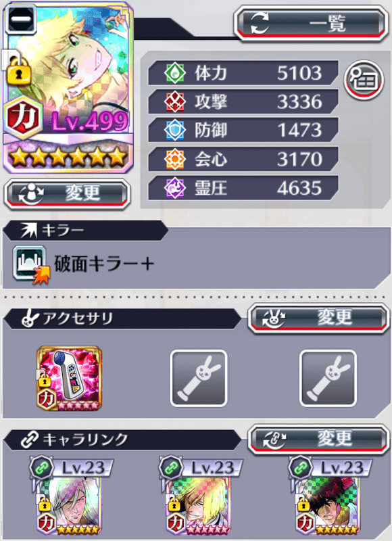Click the 一覧 list button

click(x=311, y=24)
